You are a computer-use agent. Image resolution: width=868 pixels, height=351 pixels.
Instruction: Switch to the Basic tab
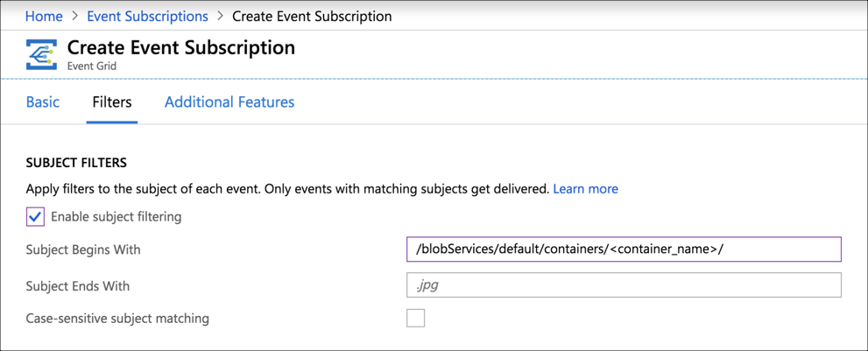43,102
